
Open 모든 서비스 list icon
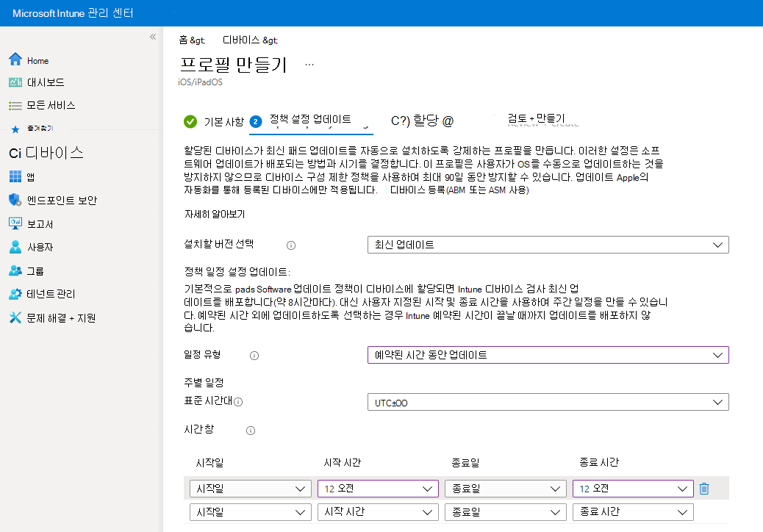(x=15, y=106)
